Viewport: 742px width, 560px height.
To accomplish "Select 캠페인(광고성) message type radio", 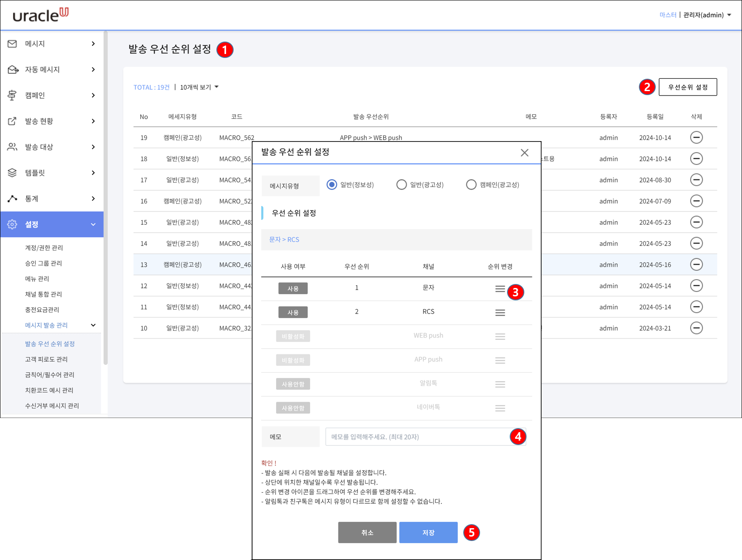I will pyautogui.click(x=471, y=184).
